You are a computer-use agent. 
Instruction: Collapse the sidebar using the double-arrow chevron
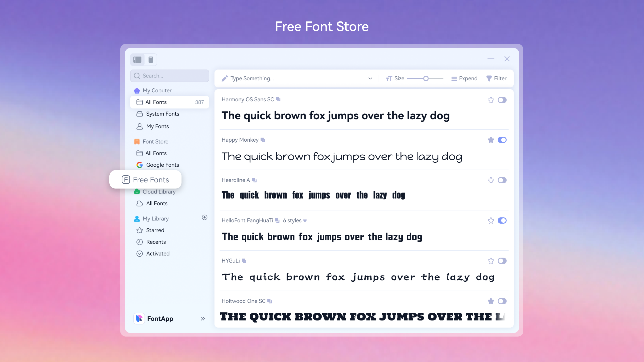click(202, 318)
